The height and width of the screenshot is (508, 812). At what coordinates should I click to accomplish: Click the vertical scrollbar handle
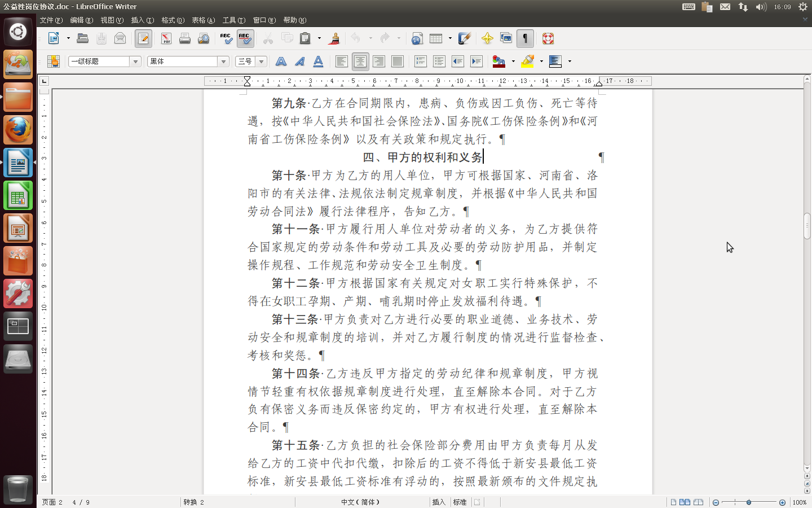pos(807,226)
